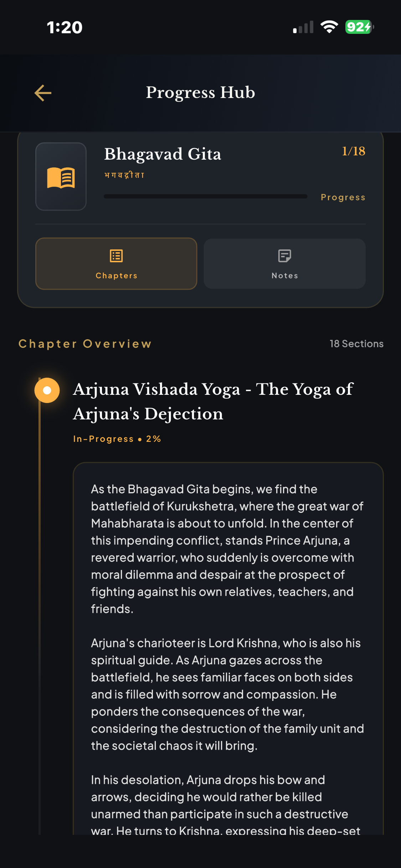This screenshot has height=868, width=401.
Task: Tap In-Progress 2% status label
Action: pos(117,439)
